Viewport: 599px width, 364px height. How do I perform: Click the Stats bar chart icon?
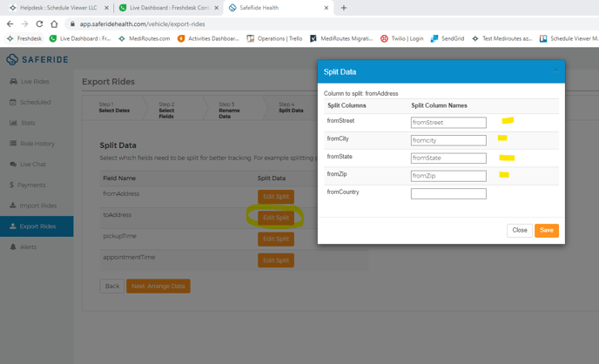(13, 123)
